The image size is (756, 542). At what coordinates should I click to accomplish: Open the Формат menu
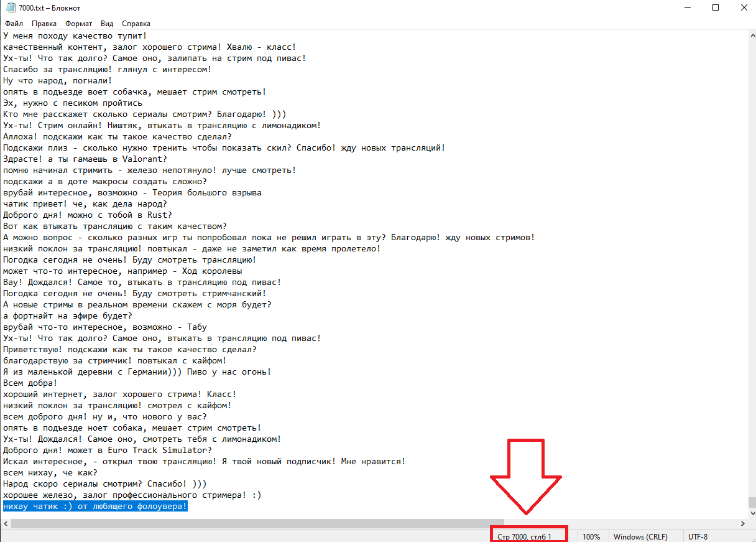pos(79,24)
